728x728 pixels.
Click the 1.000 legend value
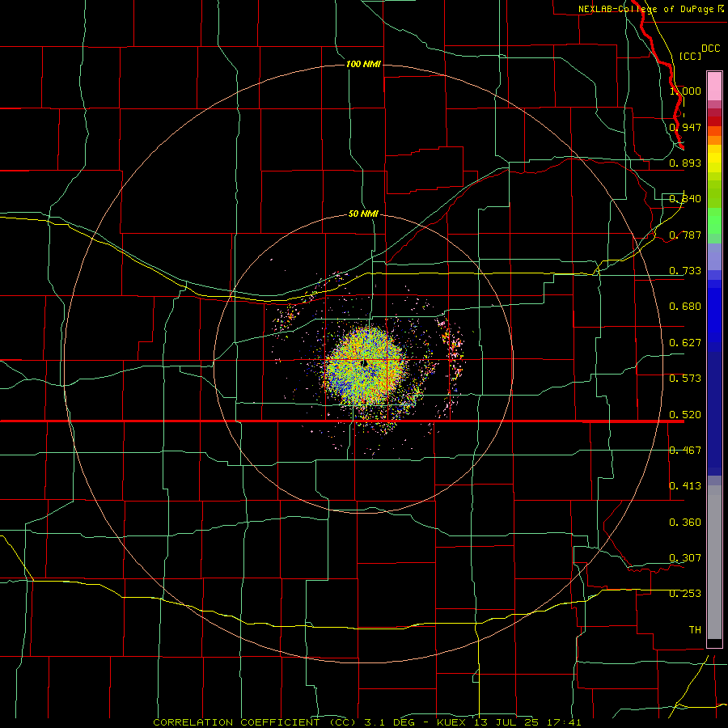(x=685, y=91)
